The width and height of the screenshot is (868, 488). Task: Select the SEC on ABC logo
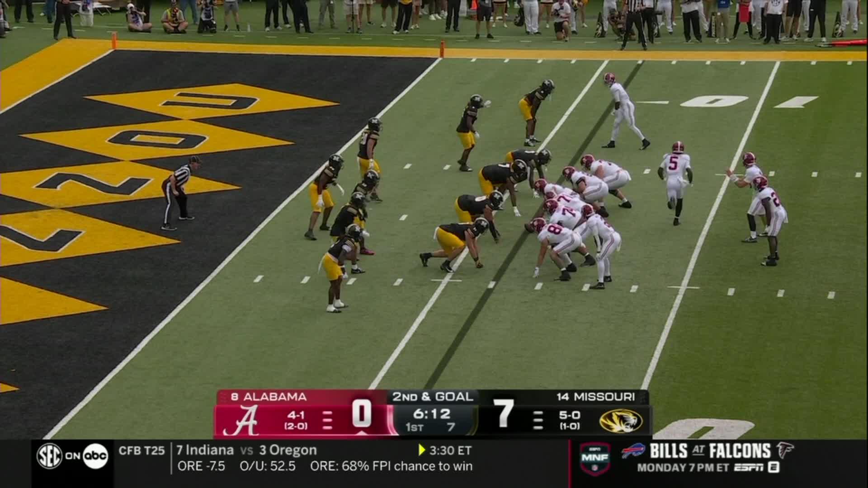(72, 456)
